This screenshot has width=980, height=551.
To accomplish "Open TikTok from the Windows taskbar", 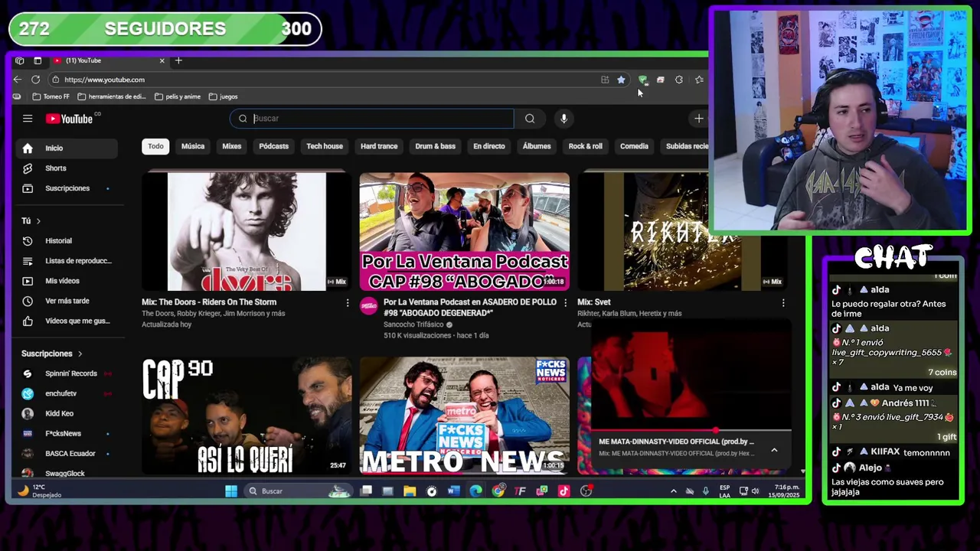I will tap(564, 491).
